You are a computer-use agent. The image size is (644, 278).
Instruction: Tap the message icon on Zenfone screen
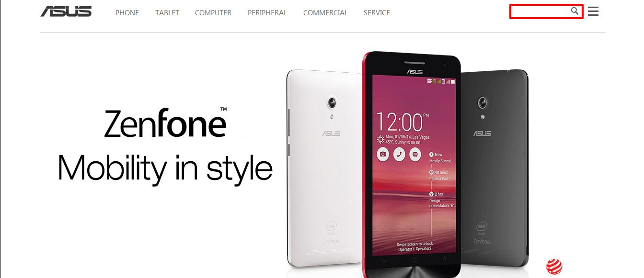click(x=415, y=154)
